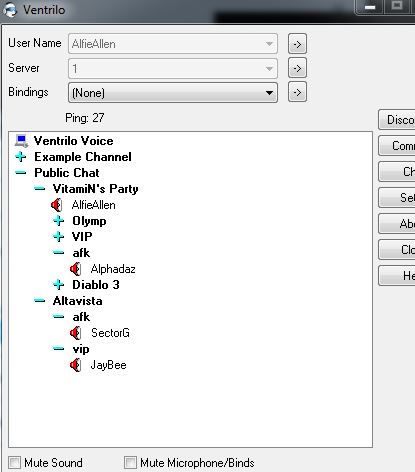Select user SectorG in the tree
This screenshot has width=415, height=472.
[x=110, y=333]
